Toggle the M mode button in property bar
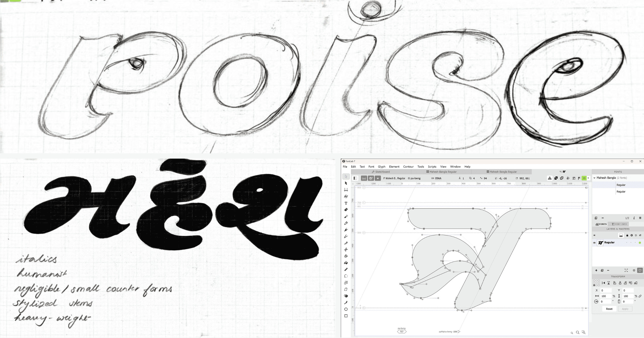Viewport: 644px width, 338px height. click(x=378, y=178)
